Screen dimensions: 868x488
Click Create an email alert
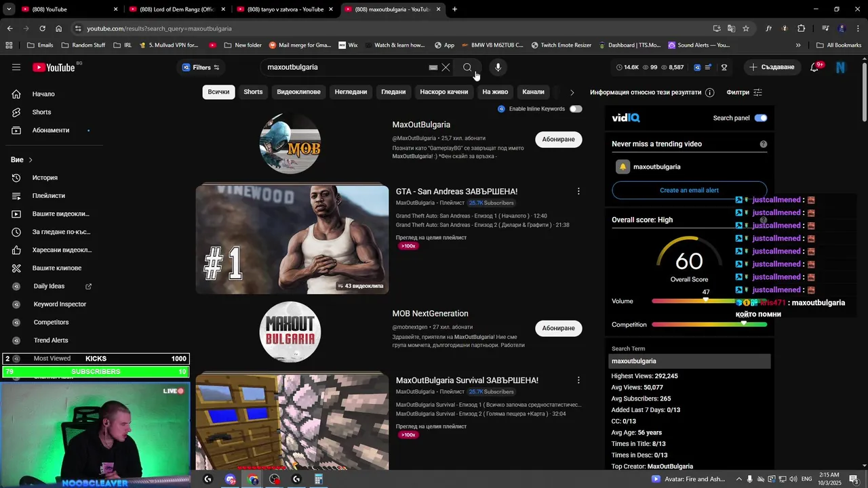tap(689, 190)
